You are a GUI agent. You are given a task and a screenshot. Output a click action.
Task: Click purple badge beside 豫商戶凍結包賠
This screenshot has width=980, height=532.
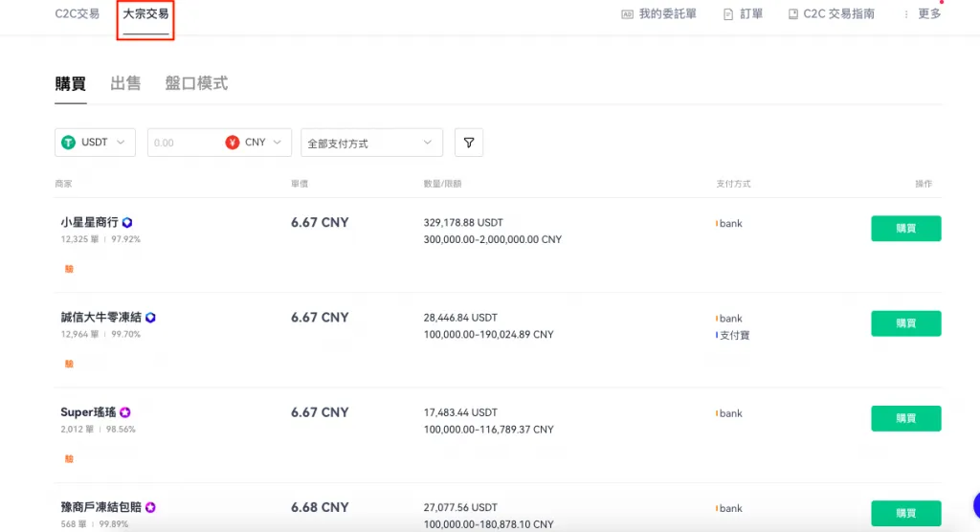coord(150,507)
